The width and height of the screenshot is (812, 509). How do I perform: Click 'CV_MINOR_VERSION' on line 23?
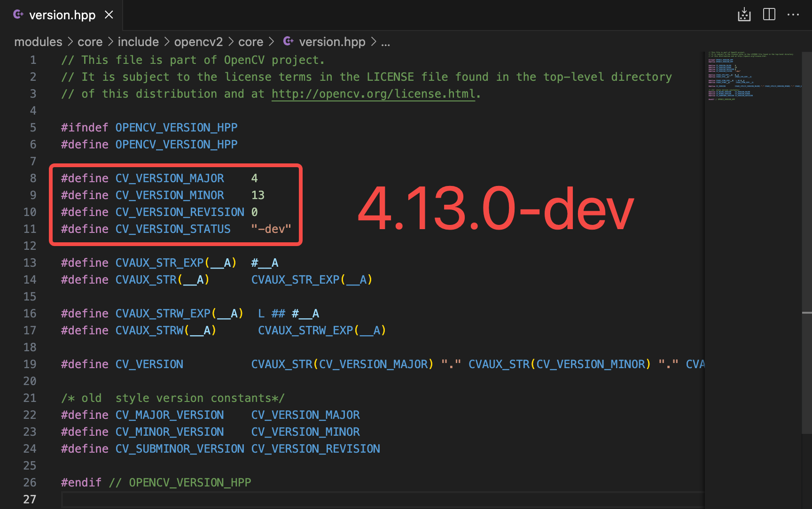(170, 432)
